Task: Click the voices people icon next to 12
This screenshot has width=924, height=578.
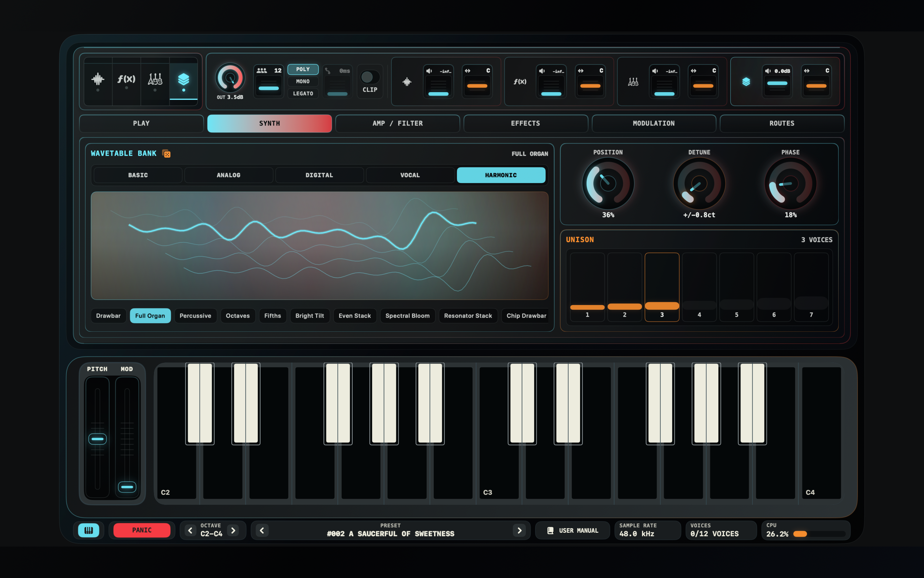Action: (262, 71)
